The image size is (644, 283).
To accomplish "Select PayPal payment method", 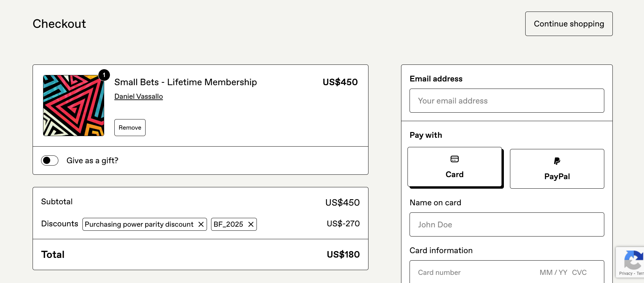I will [x=557, y=169].
